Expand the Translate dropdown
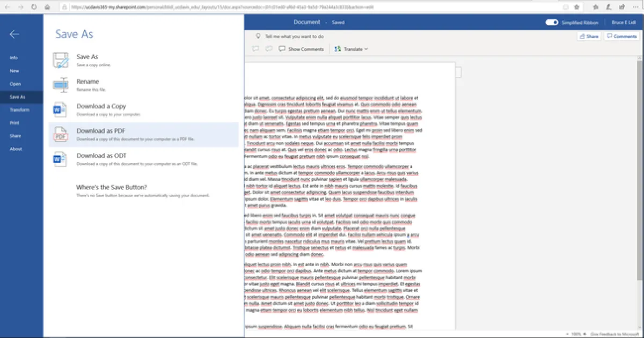 352,49
